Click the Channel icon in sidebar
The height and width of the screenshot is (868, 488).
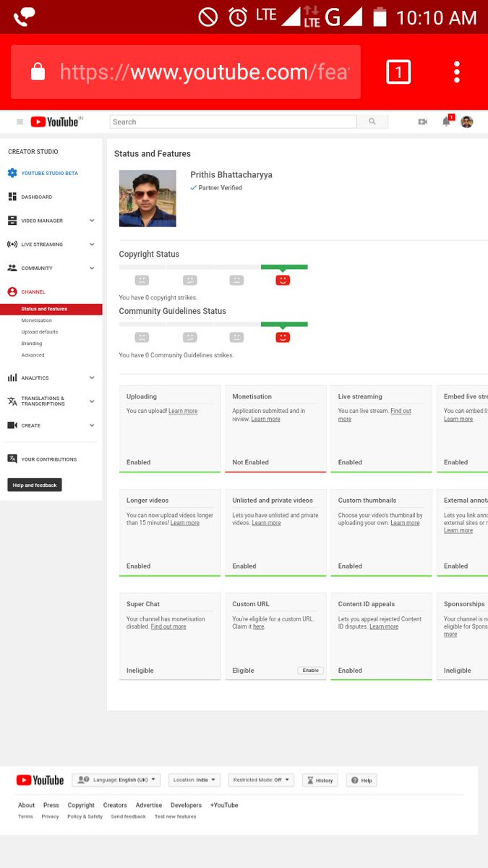click(12, 292)
